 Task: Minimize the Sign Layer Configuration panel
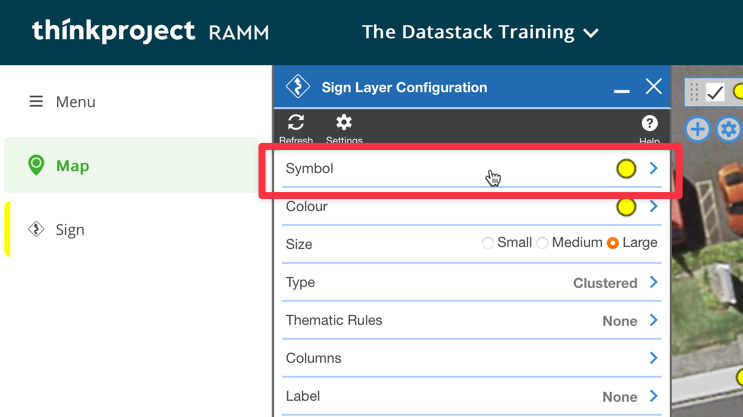tap(621, 91)
